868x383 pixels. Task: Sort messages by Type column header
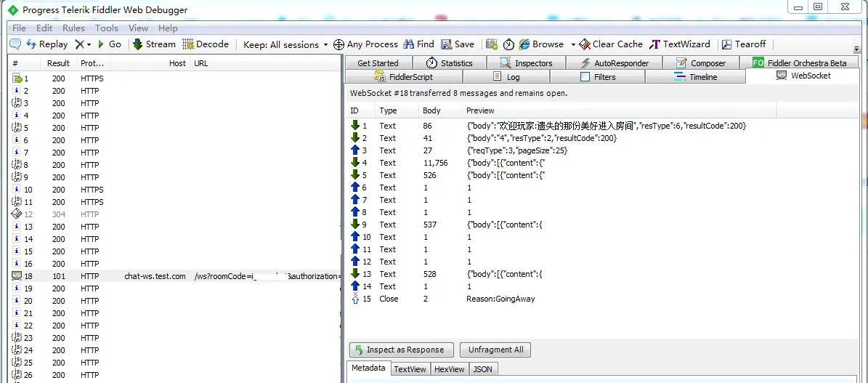pyautogui.click(x=397, y=110)
